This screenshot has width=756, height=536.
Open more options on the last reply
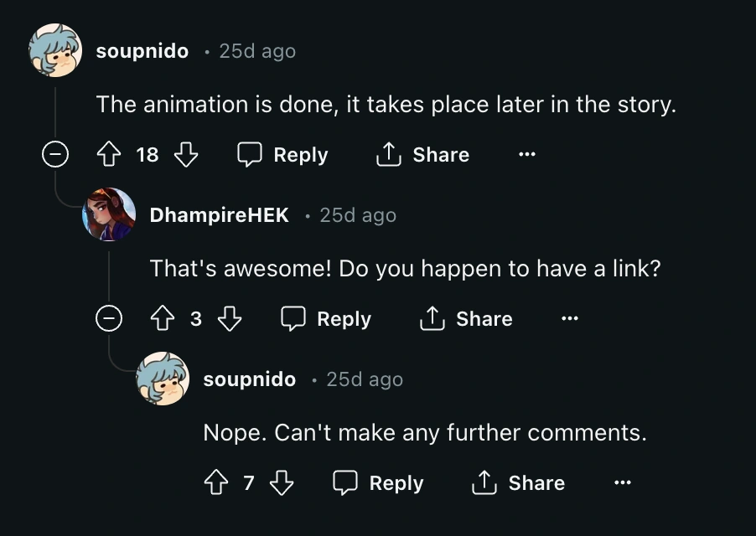coord(622,483)
